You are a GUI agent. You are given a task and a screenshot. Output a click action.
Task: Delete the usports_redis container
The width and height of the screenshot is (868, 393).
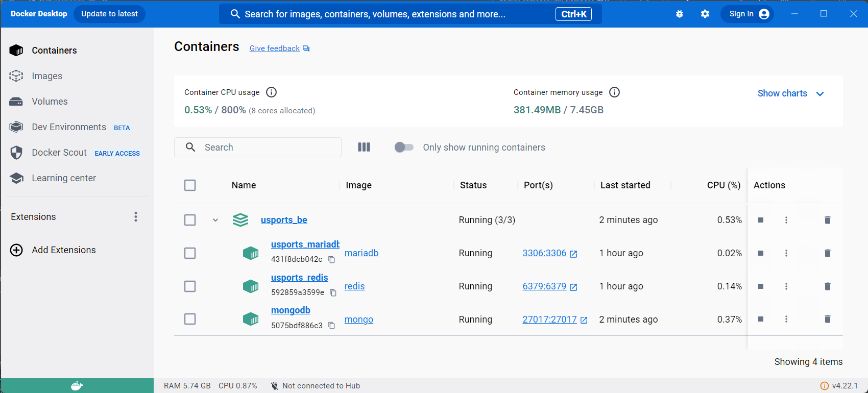[828, 286]
